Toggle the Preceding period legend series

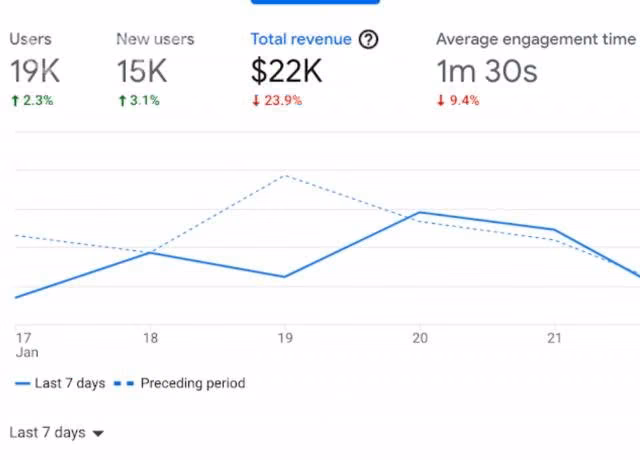(x=180, y=383)
